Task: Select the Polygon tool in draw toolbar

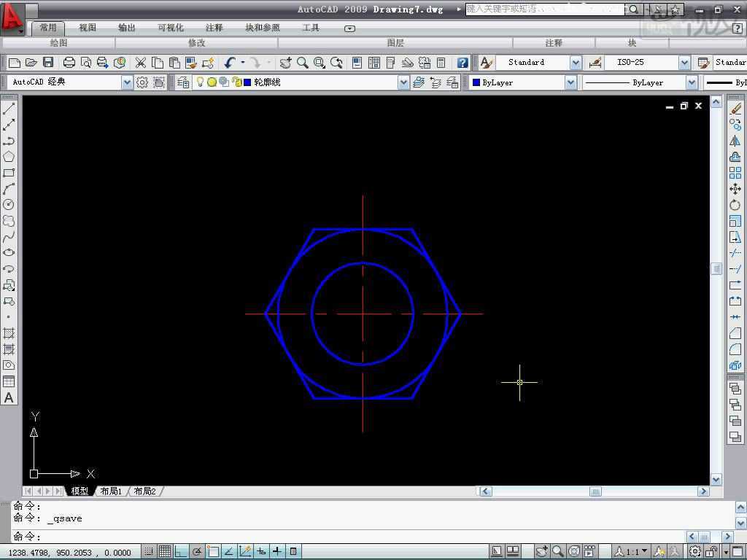Action: click(x=9, y=157)
